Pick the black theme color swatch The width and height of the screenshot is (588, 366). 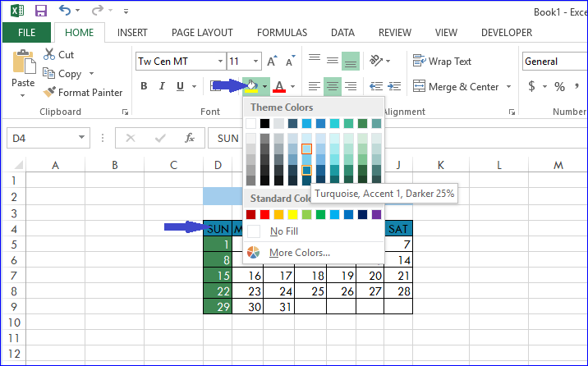point(264,123)
